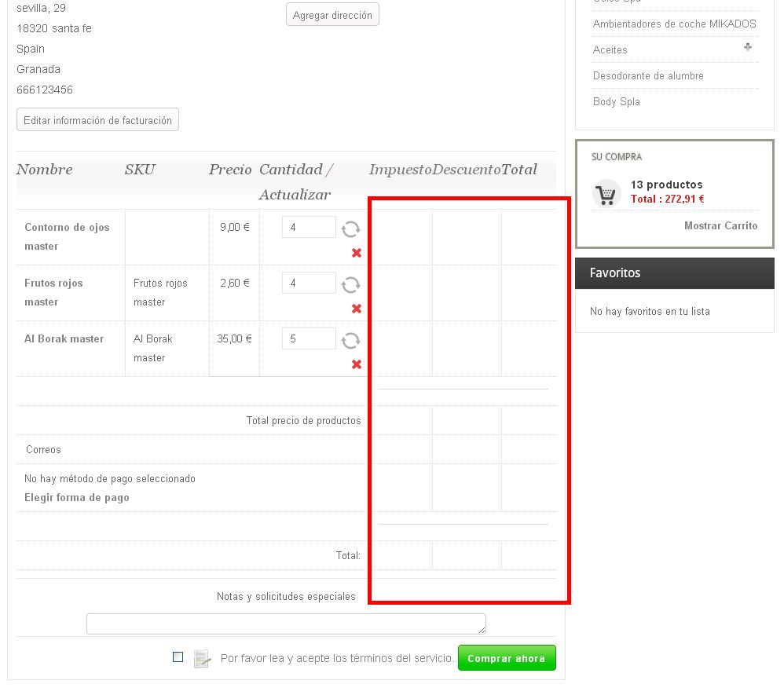The width and height of the screenshot is (784, 695).
Task: Focus quantity field for Contorno de ojos master
Action: 309,227
